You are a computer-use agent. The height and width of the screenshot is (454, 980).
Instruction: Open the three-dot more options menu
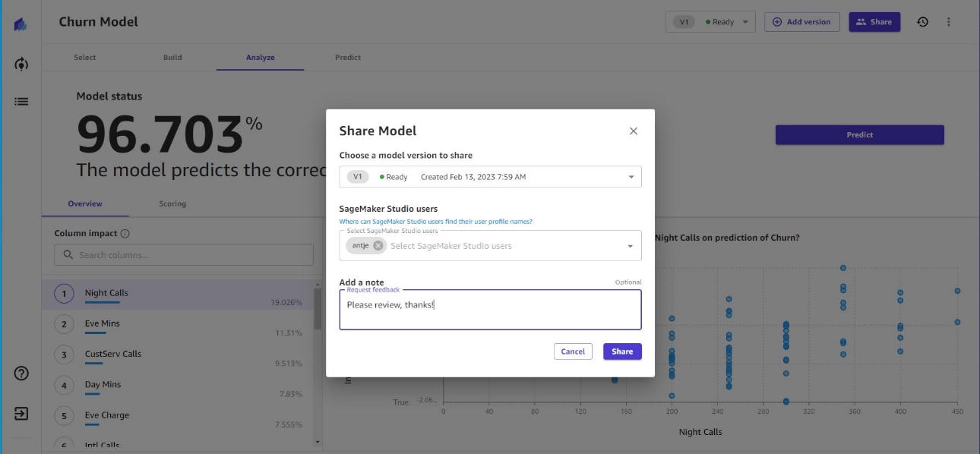(949, 22)
